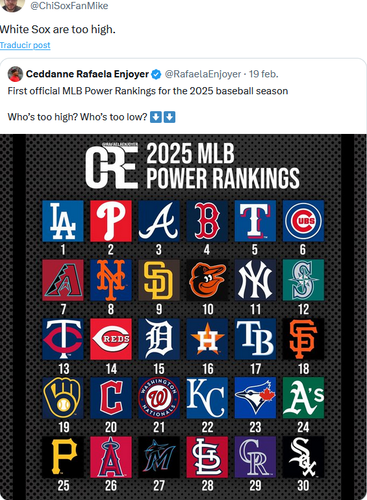Image resolution: width=367 pixels, height=500 pixels.
Task: Click the Traducir post link
Action: coord(25,45)
